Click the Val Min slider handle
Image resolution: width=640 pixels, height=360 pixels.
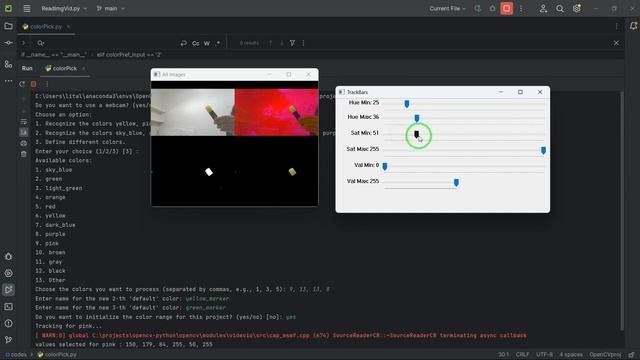[x=384, y=167]
